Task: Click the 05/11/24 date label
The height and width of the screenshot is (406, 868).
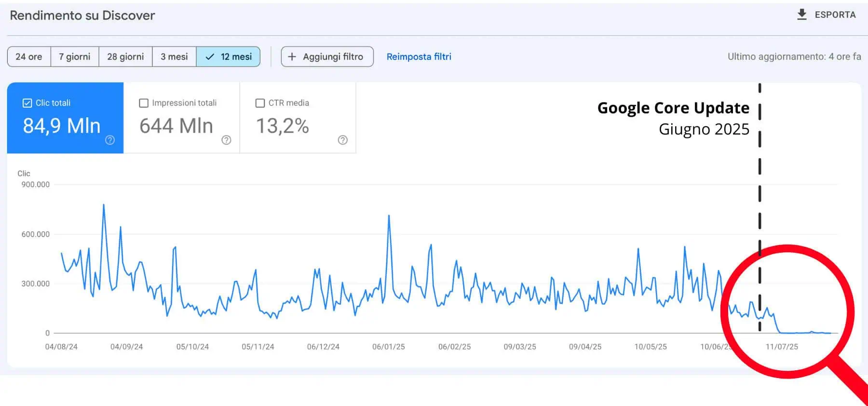Action: click(x=258, y=347)
